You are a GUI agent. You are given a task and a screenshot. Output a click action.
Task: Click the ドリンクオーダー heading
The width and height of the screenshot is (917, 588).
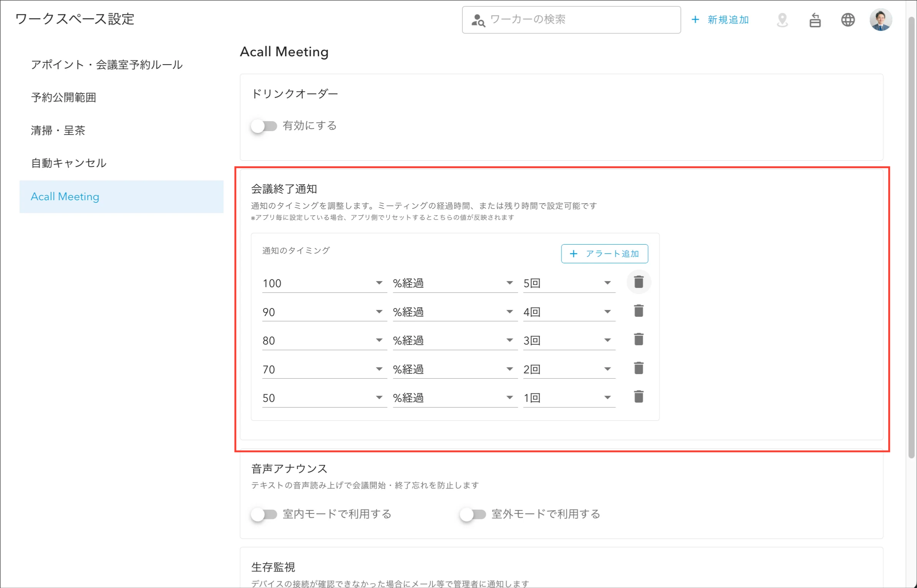tap(295, 94)
